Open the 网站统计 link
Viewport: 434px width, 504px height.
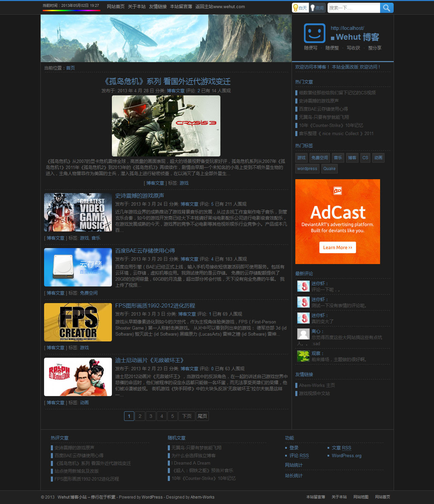[294, 465]
